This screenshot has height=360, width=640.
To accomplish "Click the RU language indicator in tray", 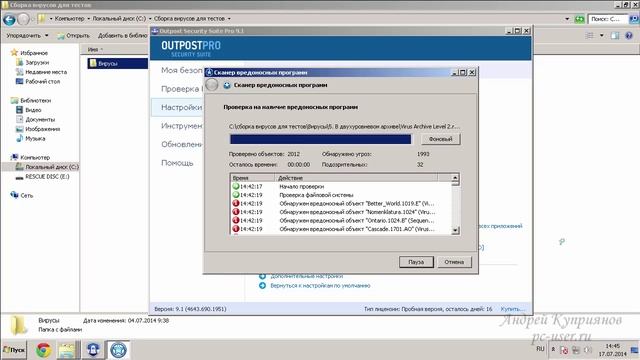I will coord(540,349).
